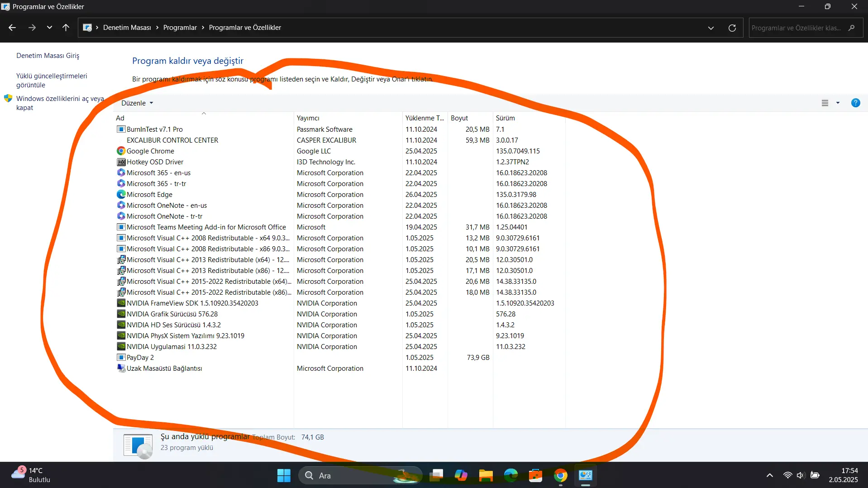Open Windows özelliklerini aç veya kapat
Image resolution: width=868 pixels, height=488 pixels.
coord(60,103)
